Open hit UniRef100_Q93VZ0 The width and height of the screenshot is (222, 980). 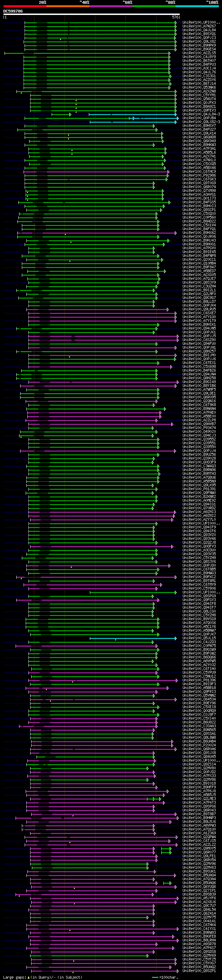(199, 535)
